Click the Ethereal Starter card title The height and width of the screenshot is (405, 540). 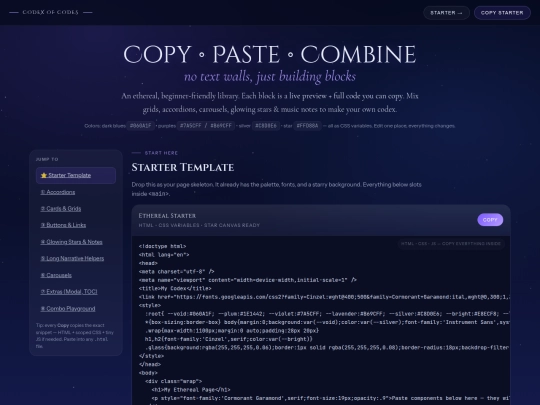(x=167, y=216)
